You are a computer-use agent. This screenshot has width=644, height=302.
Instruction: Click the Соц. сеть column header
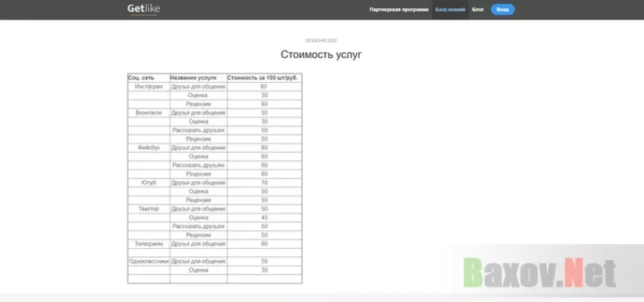pyautogui.click(x=149, y=77)
